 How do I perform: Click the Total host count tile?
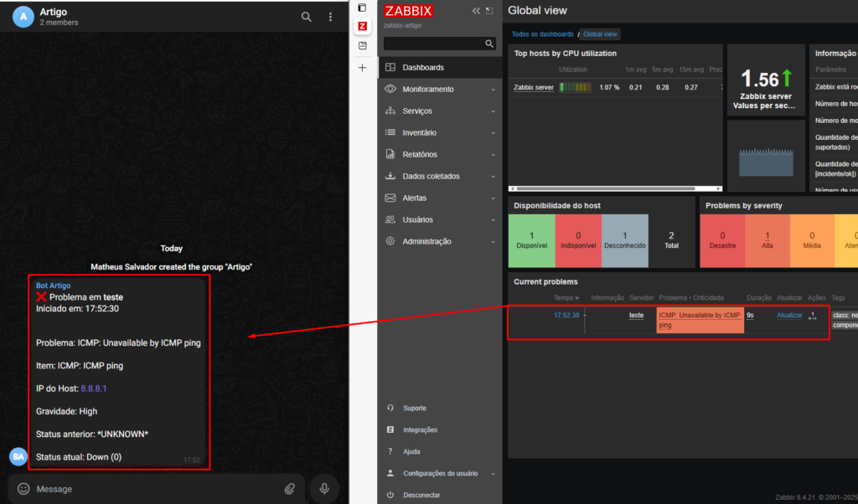coord(671,240)
